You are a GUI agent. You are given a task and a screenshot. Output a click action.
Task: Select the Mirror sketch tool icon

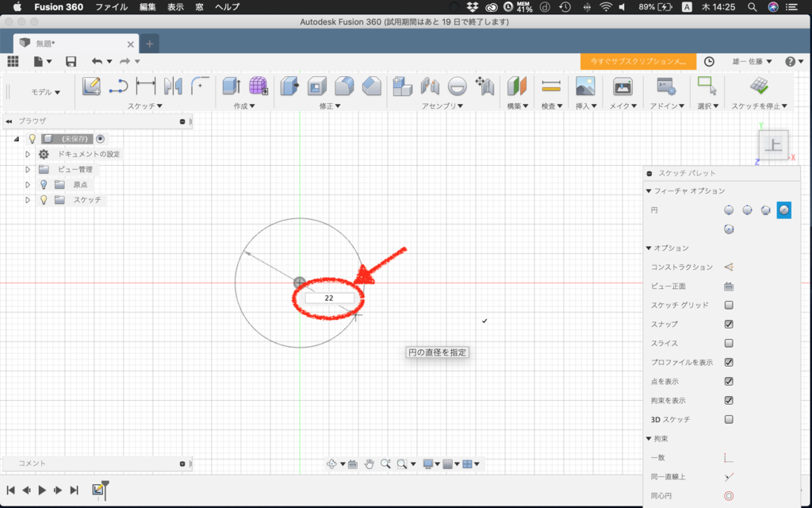point(173,86)
